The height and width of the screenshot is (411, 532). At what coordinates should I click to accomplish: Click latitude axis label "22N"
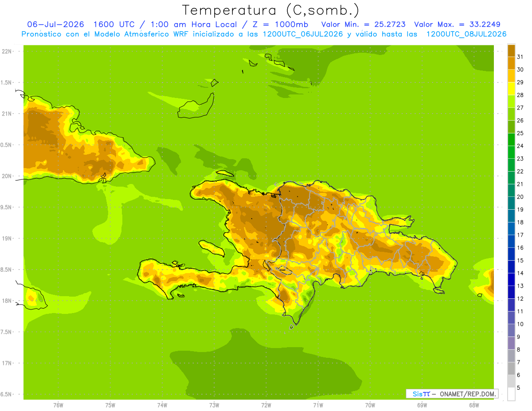7,51
